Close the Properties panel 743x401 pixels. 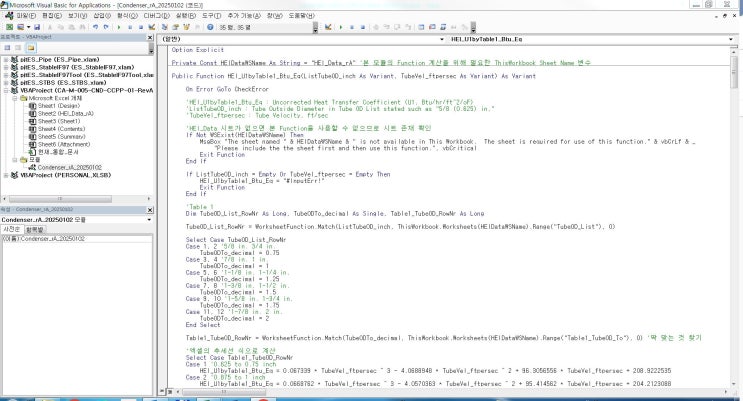(150, 210)
